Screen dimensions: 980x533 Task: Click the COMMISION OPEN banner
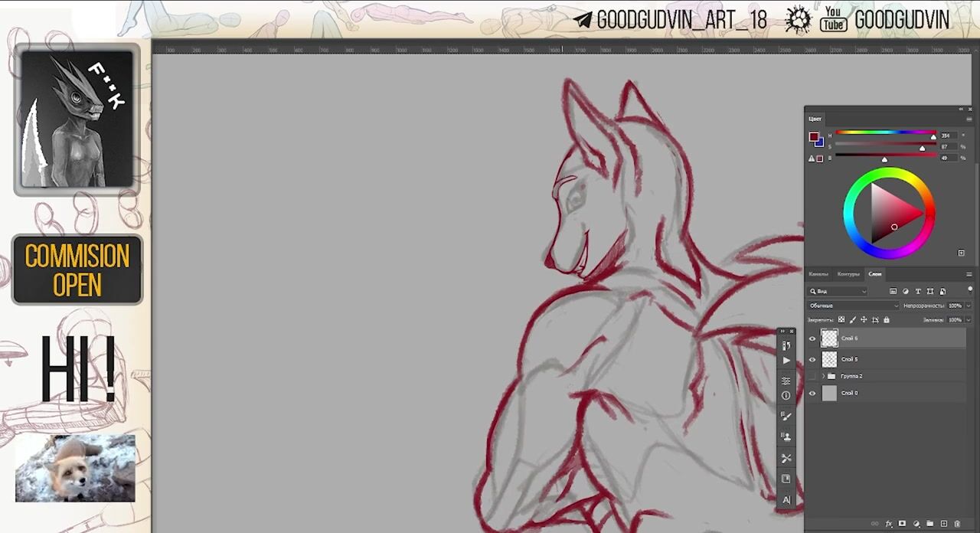pos(77,270)
